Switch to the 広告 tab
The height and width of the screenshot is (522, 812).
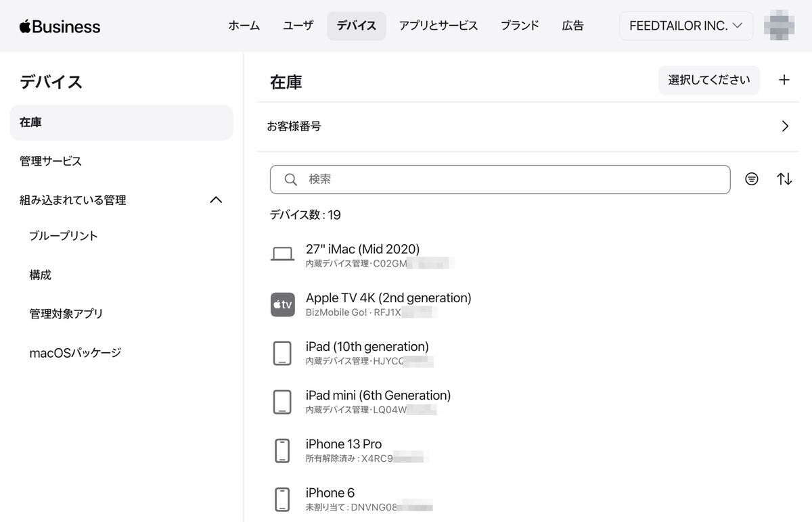(x=573, y=26)
